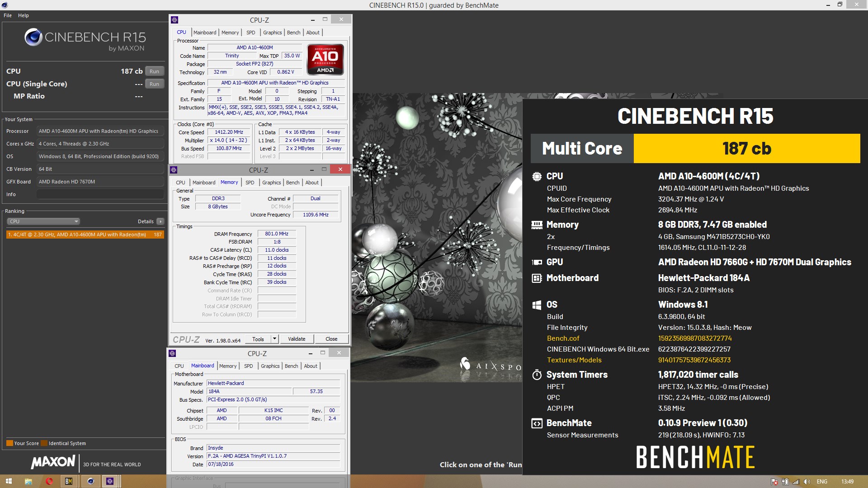Launch Opera browser from the taskbar
Image resolution: width=868 pixels, height=488 pixels.
(49, 481)
